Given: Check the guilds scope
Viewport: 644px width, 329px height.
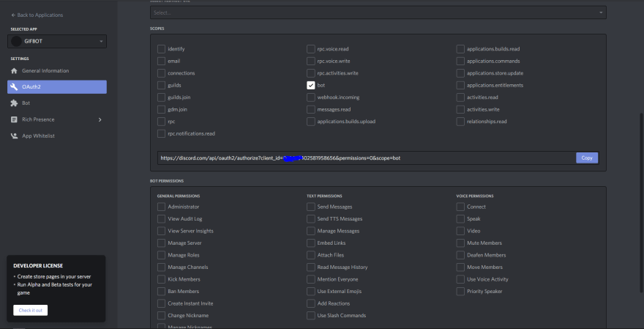Looking at the screenshot, I should (161, 85).
